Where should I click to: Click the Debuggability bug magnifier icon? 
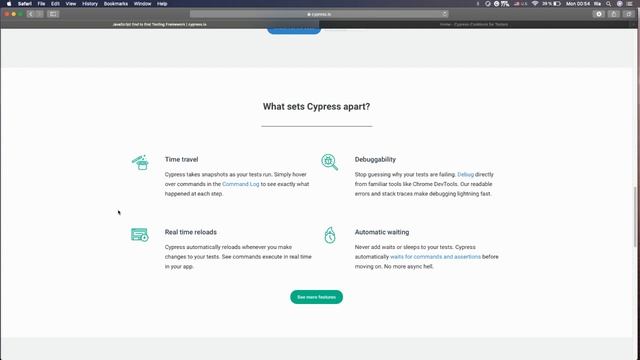[x=329, y=162]
